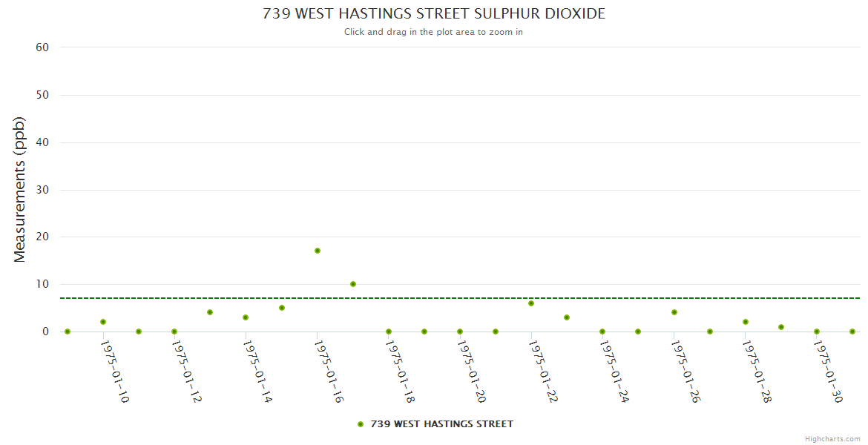Toggle the 739 West Hastings Street legend series

click(x=441, y=424)
